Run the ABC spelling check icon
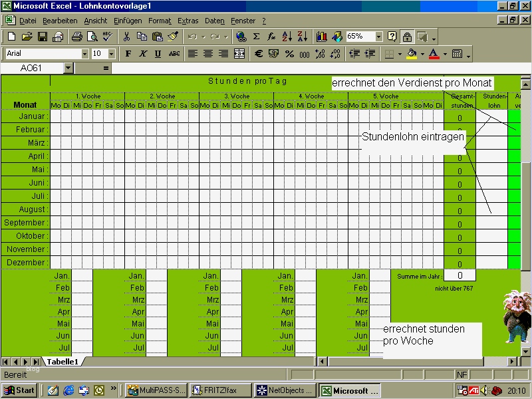532x399 pixels. tap(108, 37)
